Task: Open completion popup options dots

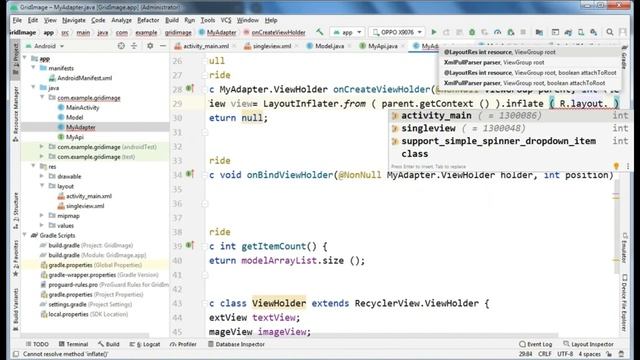Action: coord(628,166)
